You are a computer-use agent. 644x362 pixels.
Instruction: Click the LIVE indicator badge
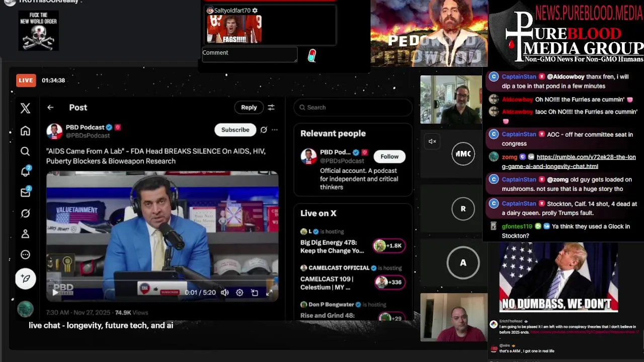(x=26, y=80)
